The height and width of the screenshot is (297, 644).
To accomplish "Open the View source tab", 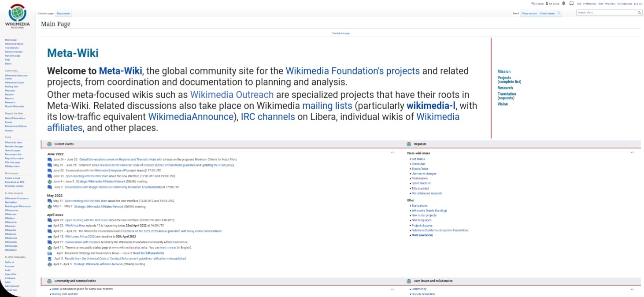I will pos(529,14).
